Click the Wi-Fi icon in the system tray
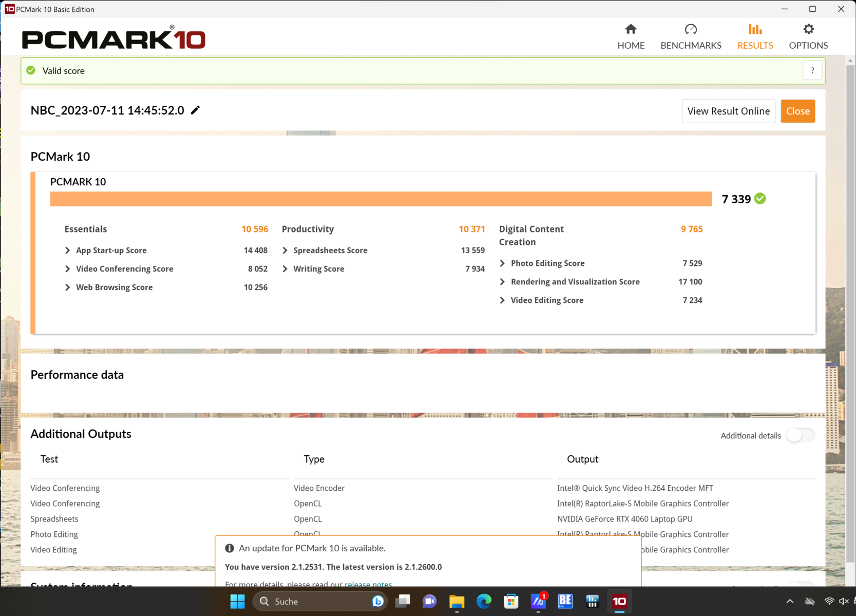Viewport: 856px width, 616px height. pos(829,601)
